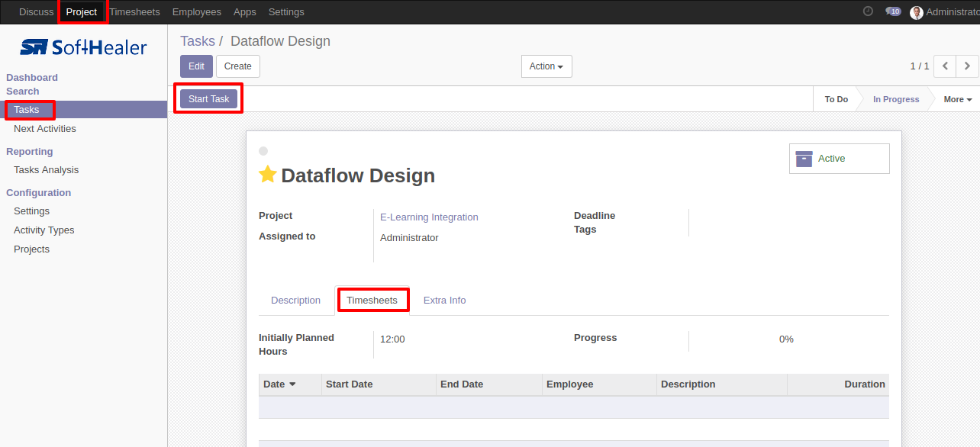Click the grey kanban state circle

[263, 151]
